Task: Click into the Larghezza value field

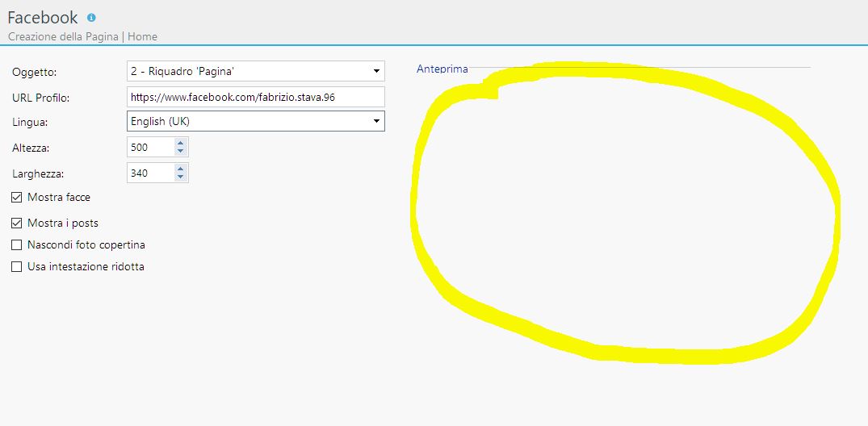Action: coord(150,173)
